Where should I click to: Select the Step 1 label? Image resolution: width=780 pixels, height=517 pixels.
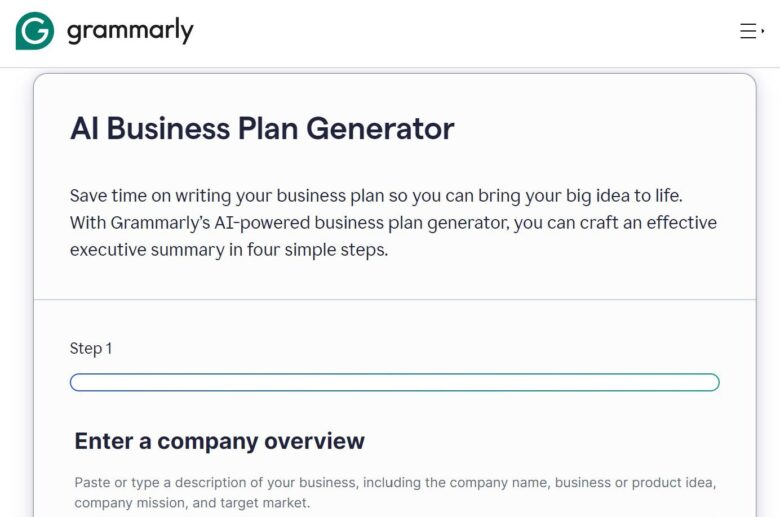[x=91, y=348]
